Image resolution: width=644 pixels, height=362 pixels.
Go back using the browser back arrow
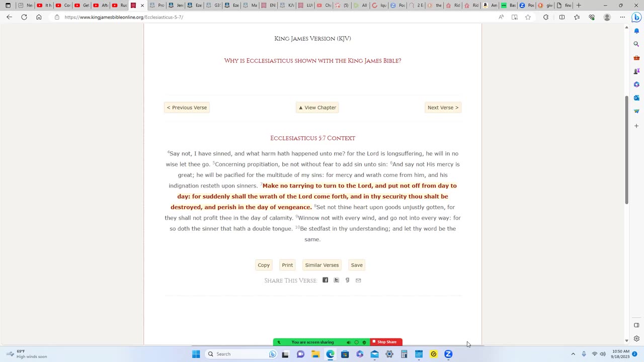click(x=9, y=17)
